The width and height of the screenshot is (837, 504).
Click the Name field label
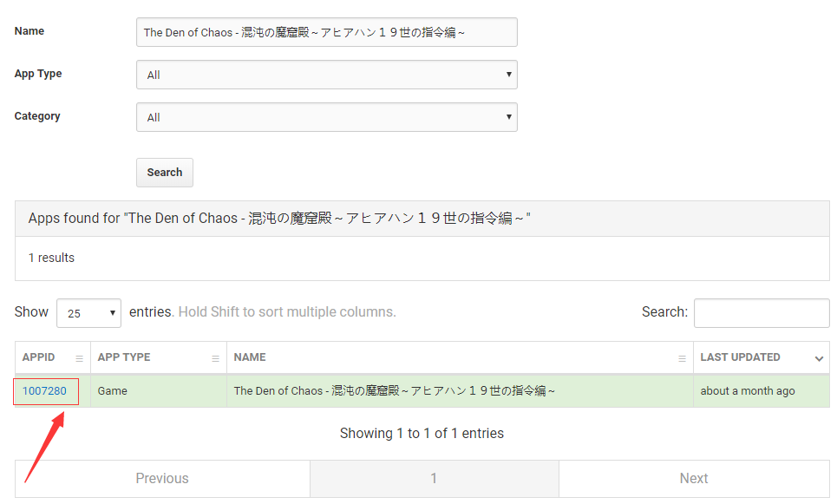(x=29, y=31)
